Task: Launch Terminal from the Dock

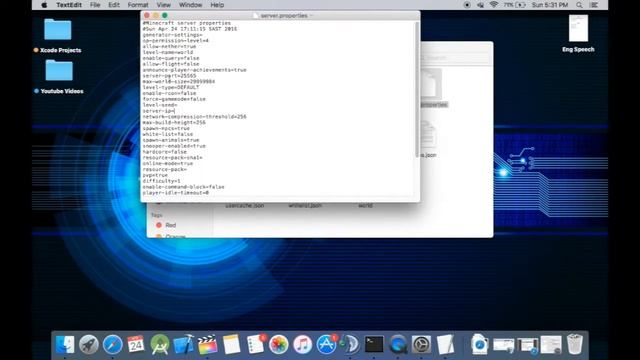Action: (x=374, y=345)
